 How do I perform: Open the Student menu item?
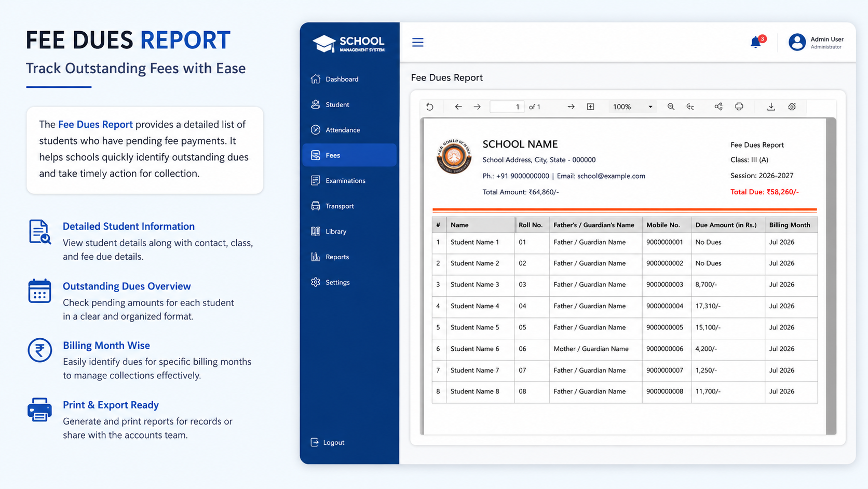tap(349, 104)
